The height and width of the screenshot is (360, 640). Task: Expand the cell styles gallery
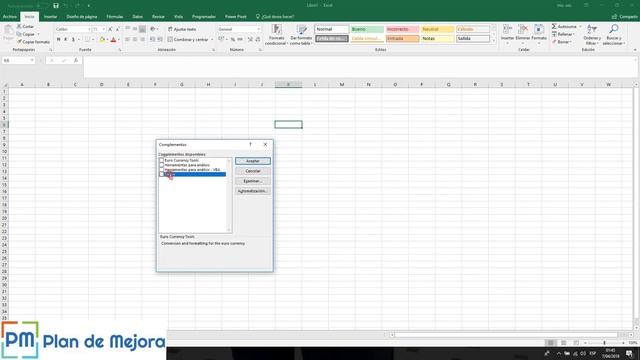point(493,41)
